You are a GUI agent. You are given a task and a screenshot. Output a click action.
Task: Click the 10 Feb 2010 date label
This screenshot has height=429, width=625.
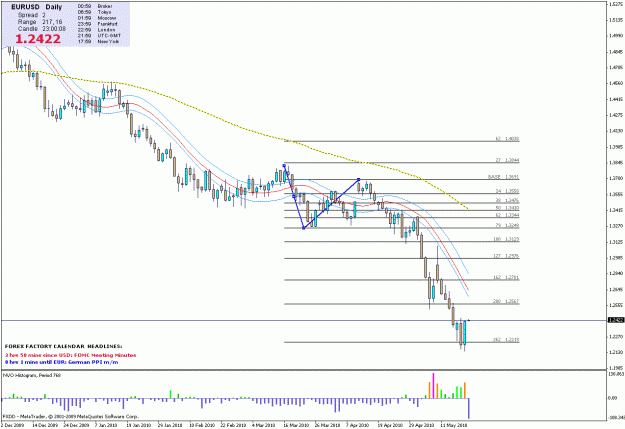coord(202,425)
